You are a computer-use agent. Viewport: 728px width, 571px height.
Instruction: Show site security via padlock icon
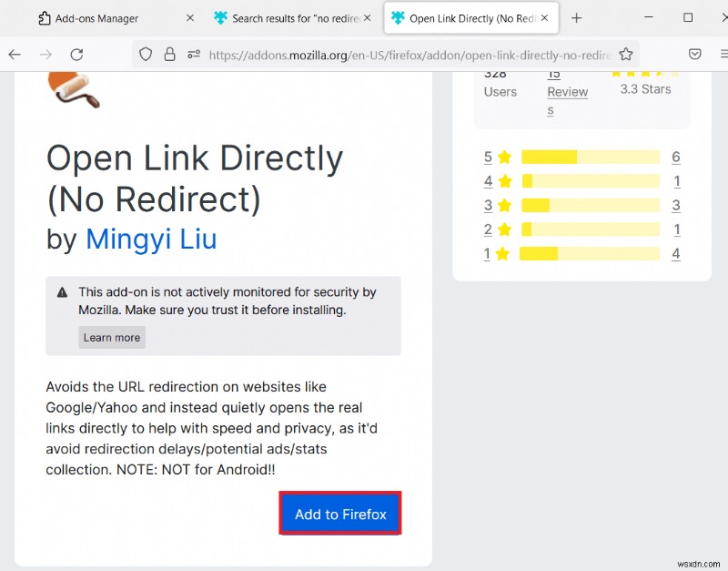tap(170, 55)
